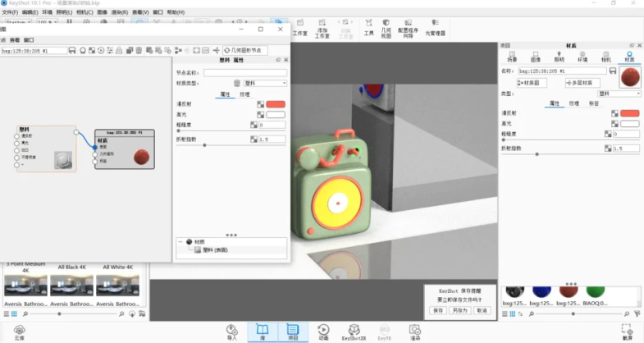This screenshot has height=343, width=644.
Task: Click the KeyShotXR icon
Action: point(353,331)
